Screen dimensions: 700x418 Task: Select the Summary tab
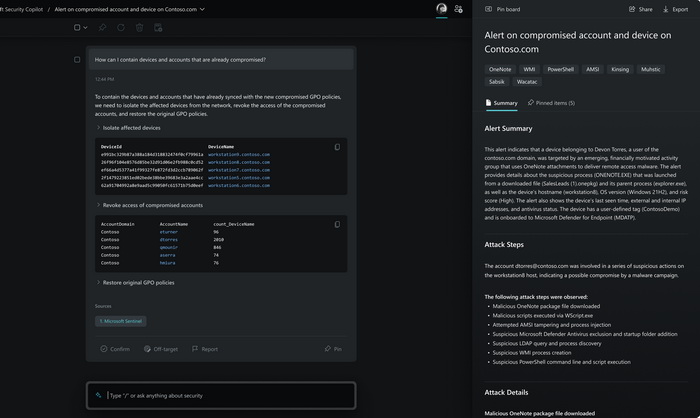[501, 103]
